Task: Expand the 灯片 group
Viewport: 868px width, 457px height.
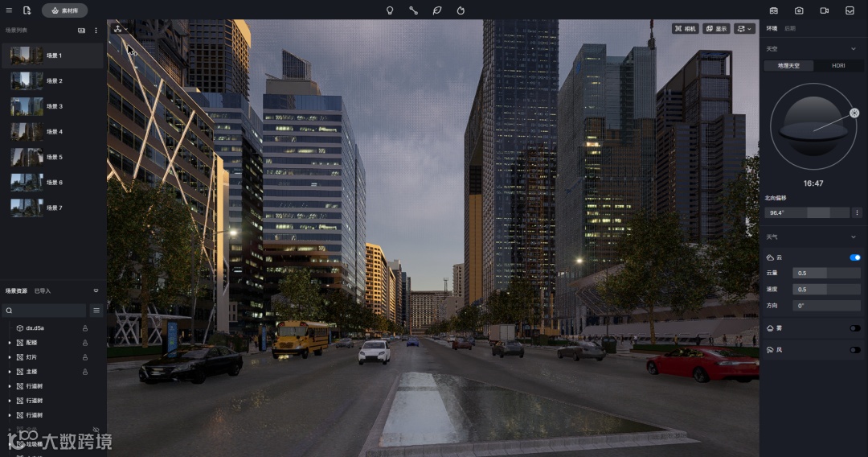Action: pos(10,357)
